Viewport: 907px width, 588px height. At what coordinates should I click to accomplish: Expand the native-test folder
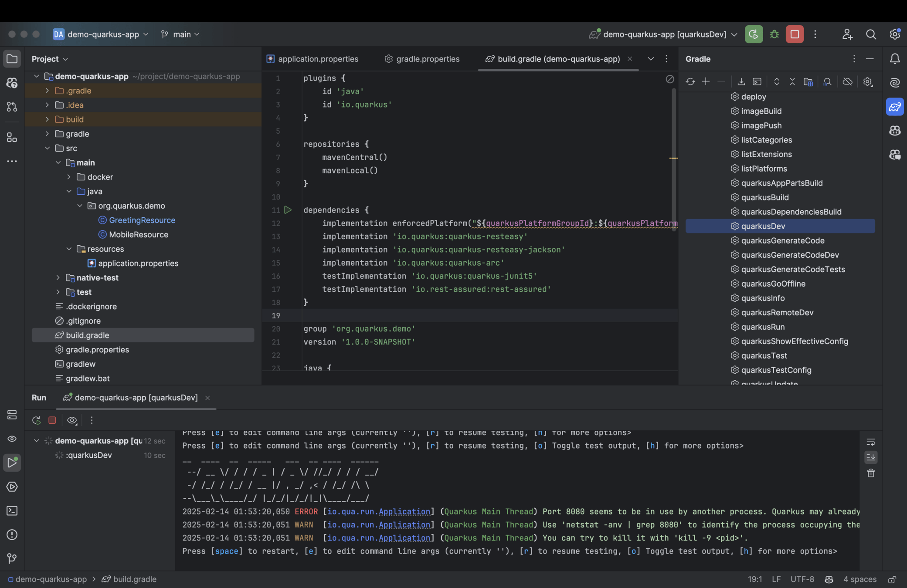pos(58,278)
